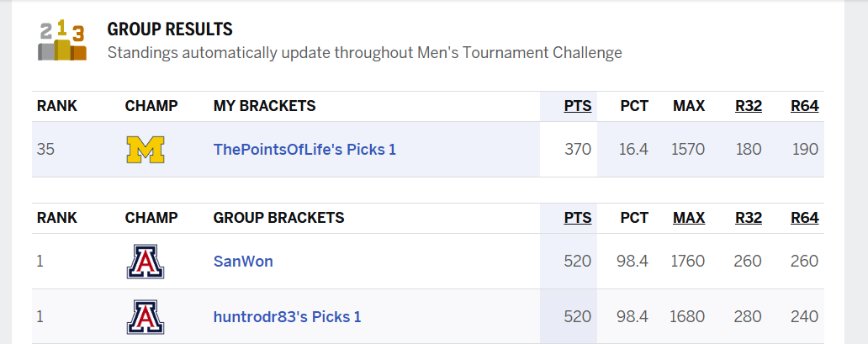
Task: Click the Group Results heading
Action: (x=170, y=29)
